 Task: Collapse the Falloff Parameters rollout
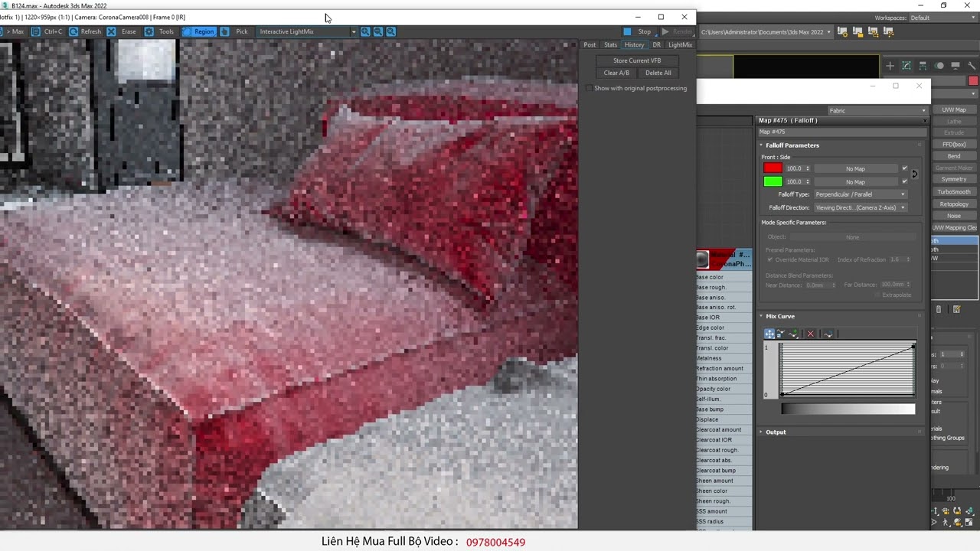point(792,145)
